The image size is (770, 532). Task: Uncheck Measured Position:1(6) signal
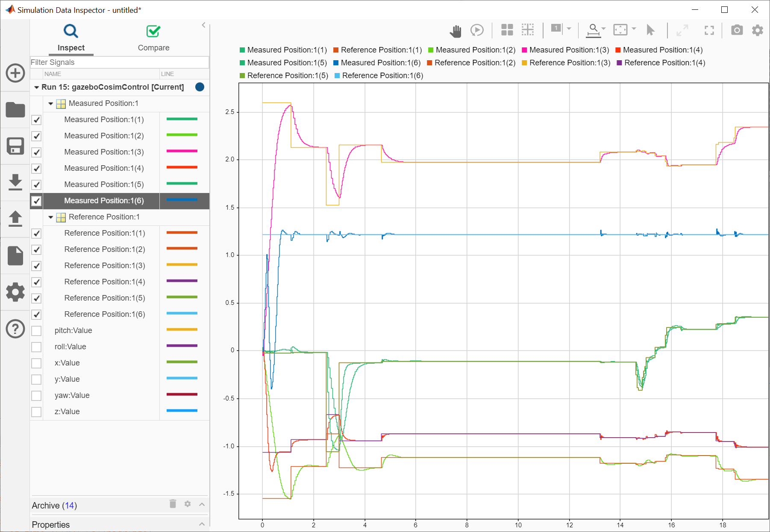click(37, 201)
